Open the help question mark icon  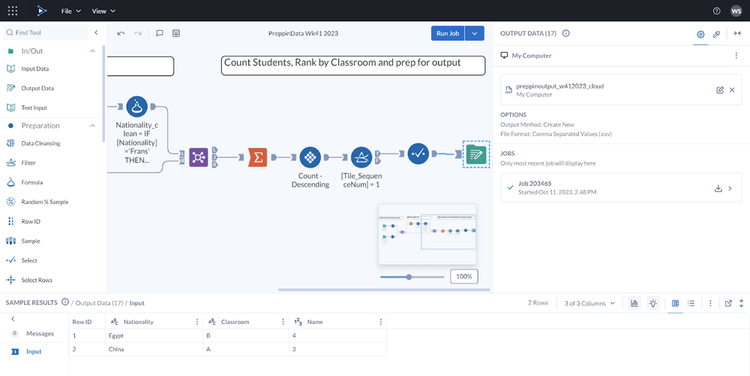point(716,11)
